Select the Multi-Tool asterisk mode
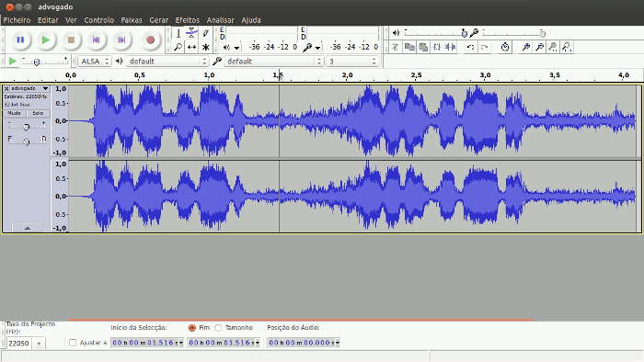Viewport: 644px width, 362px height. point(206,47)
